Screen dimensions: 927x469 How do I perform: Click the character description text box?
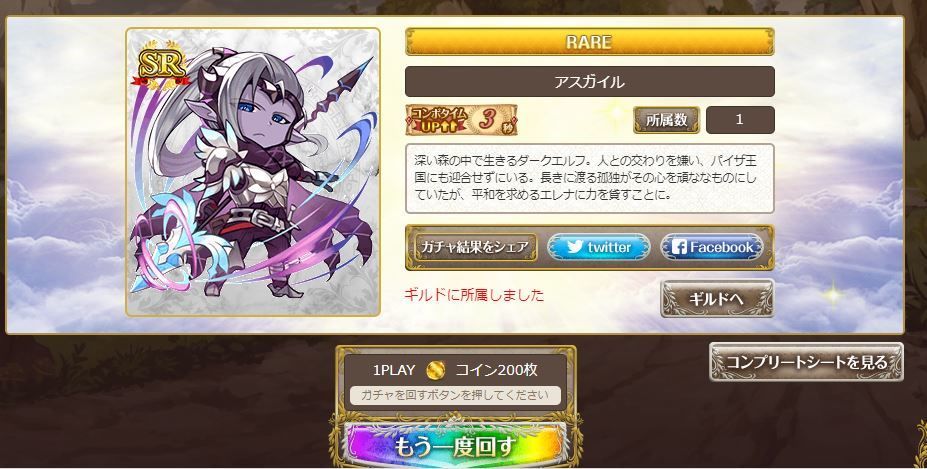pos(589,178)
